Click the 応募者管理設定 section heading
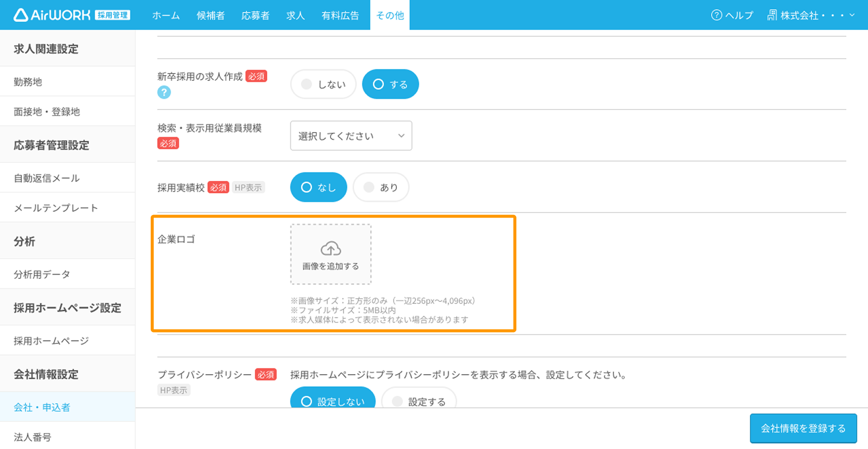Viewport: 868px width, 449px height. click(51, 145)
